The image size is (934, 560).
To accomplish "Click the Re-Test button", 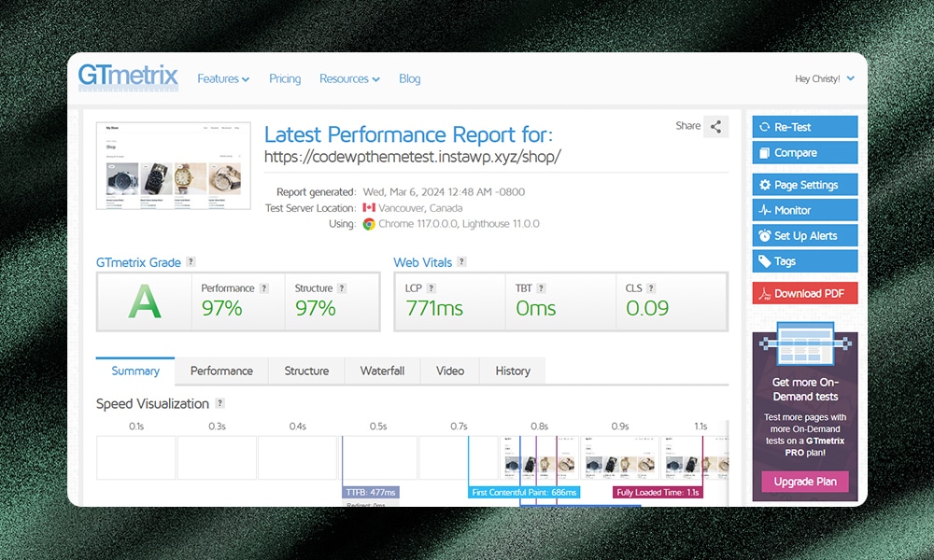I will [x=804, y=127].
